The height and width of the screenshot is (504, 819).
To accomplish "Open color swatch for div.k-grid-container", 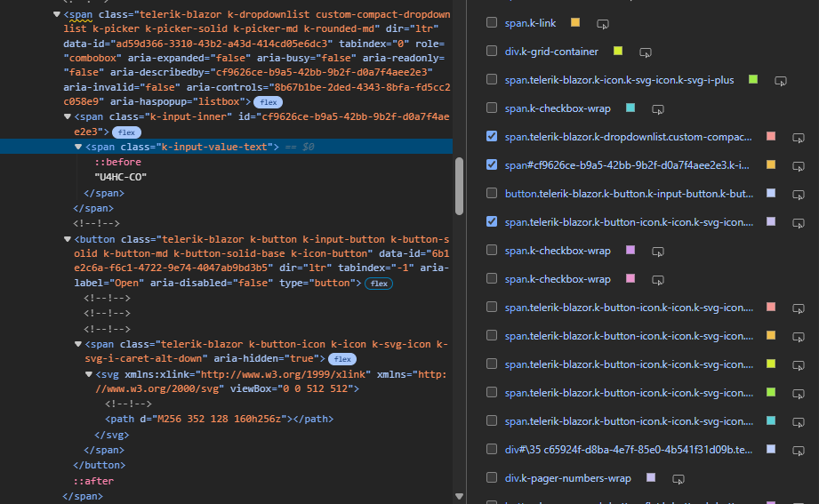I will (618, 52).
